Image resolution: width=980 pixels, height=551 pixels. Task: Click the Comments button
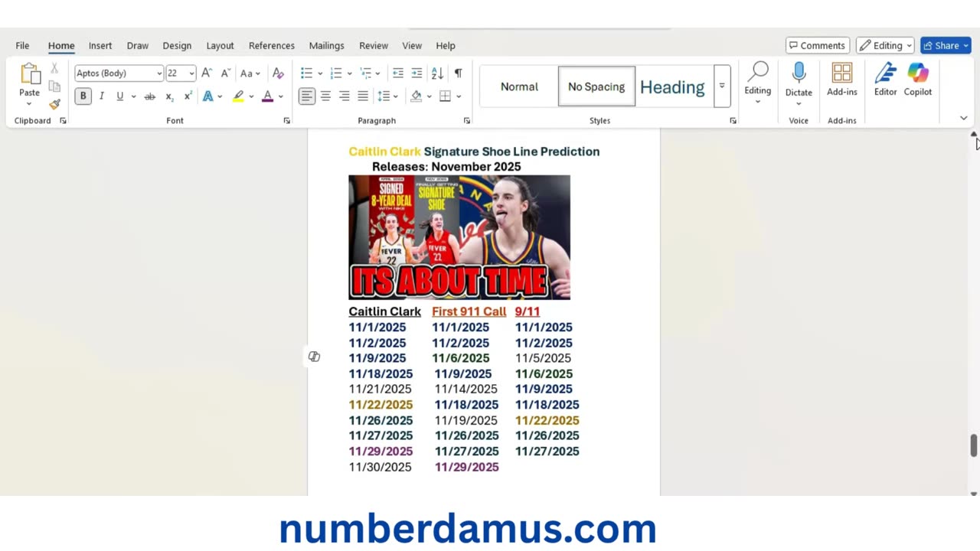coord(817,46)
